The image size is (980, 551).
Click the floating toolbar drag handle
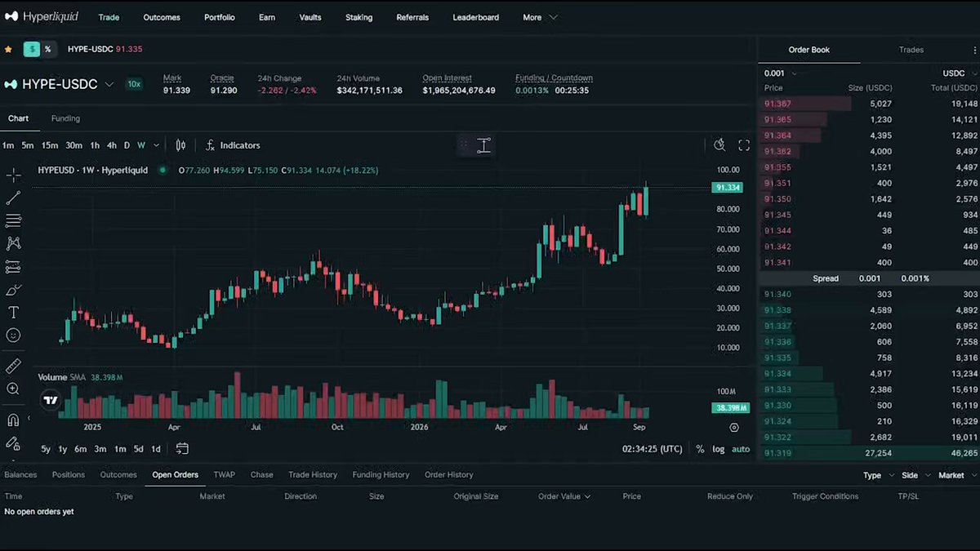pos(464,146)
